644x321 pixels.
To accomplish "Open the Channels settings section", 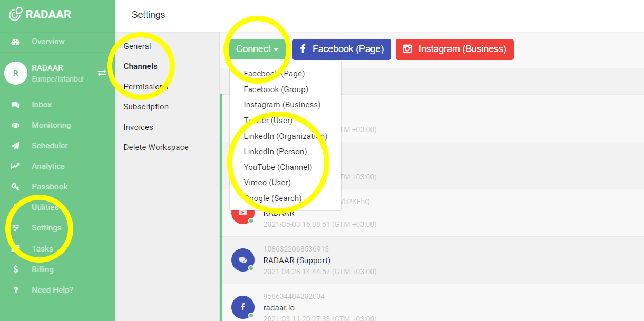I will coord(140,66).
